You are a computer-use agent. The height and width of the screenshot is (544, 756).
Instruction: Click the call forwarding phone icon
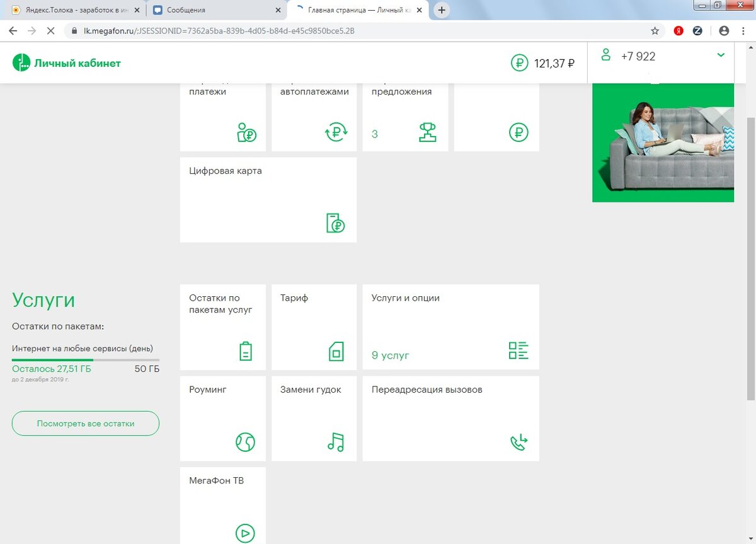[518, 443]
